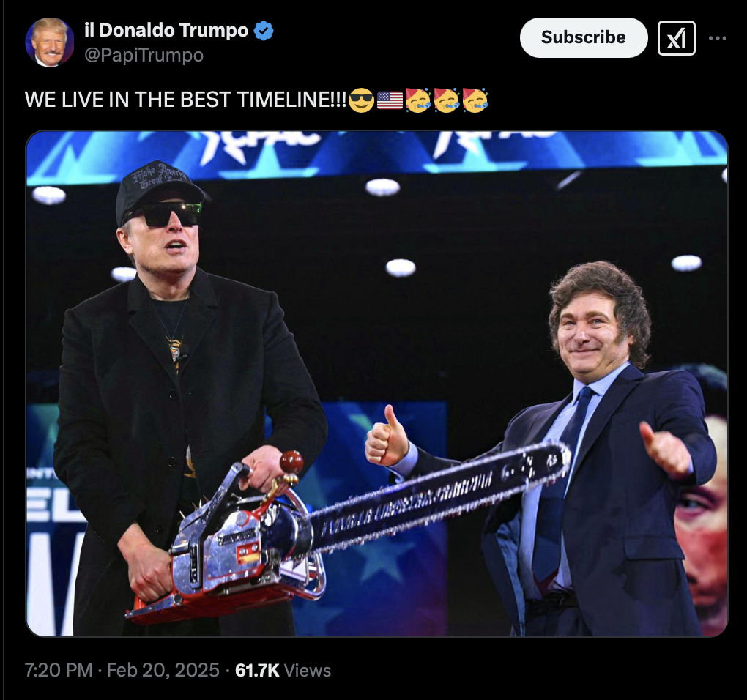Viewport: 747px width, 700px height.
Task: Open the three-dot more options menu
Action: point(718,38)
